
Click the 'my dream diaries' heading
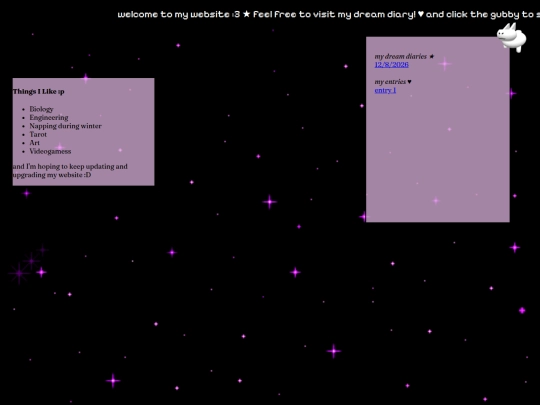[404, 56]
